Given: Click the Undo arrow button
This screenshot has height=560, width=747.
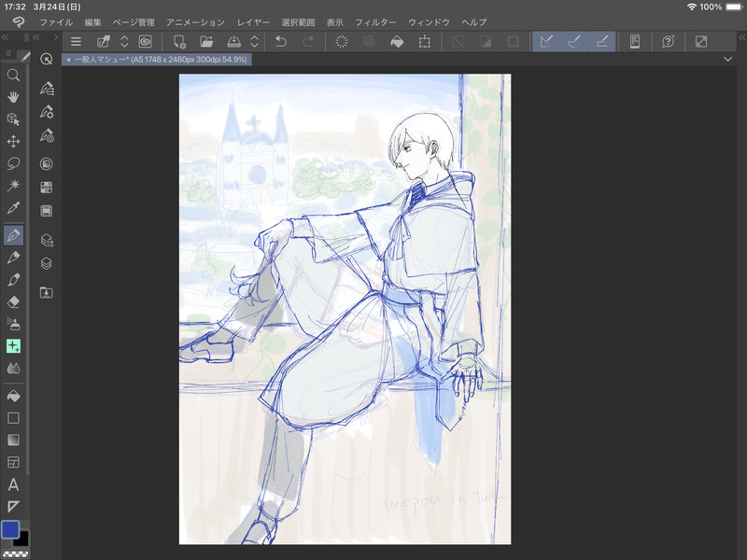Looking at the screenshot, I should pyautogui.click(x=281, y=41).
